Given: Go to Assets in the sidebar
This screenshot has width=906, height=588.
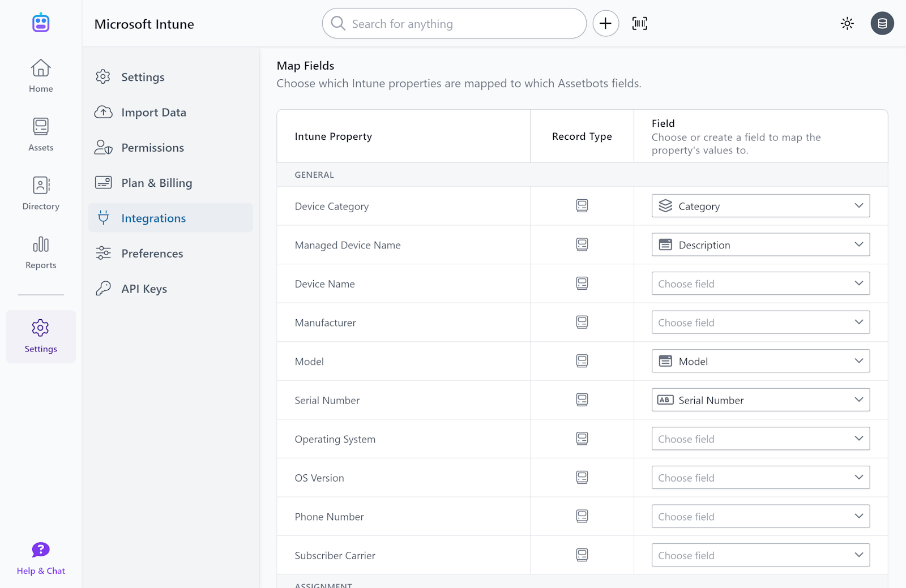Looking at the screenshot, I should pos(41,135).
